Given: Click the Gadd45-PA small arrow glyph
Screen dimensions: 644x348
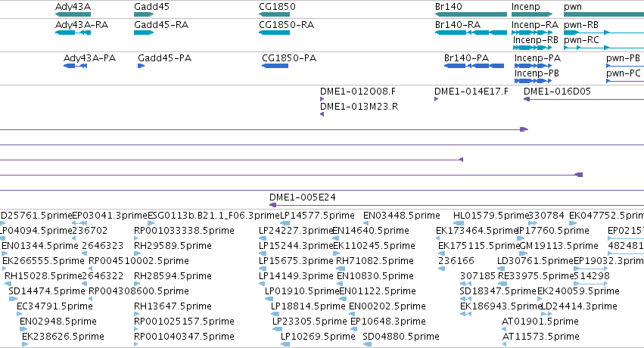Looking at the screenshot, I should (142, 66).
